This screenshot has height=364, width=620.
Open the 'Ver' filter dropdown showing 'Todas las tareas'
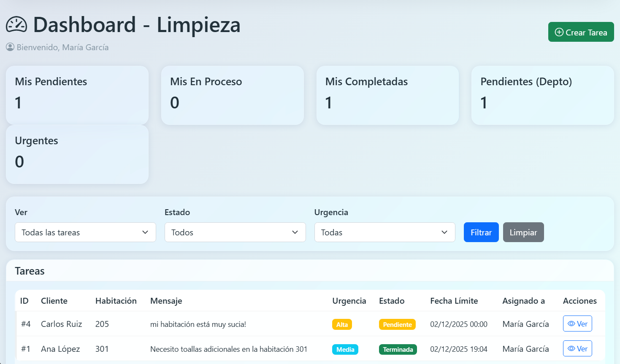(85, 232)
